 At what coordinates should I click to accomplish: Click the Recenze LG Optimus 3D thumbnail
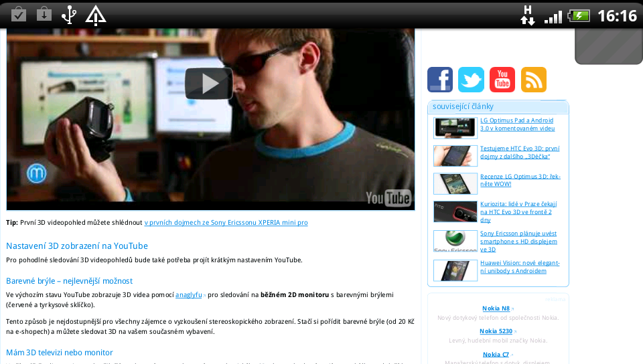(x=455, y=183)
